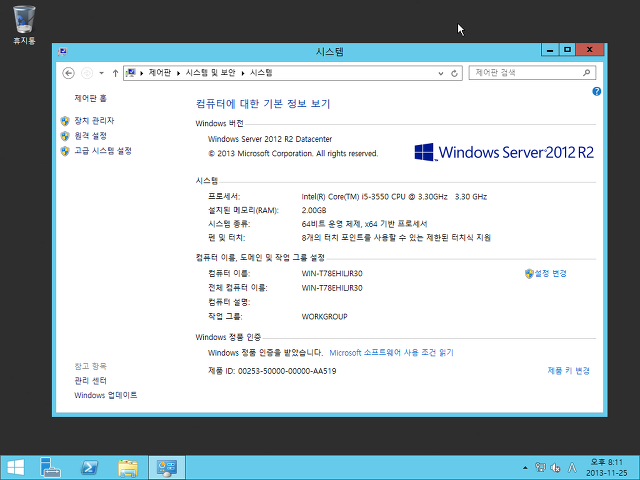
Task: Click the Control Panel taskbar button
Action: 167,467
